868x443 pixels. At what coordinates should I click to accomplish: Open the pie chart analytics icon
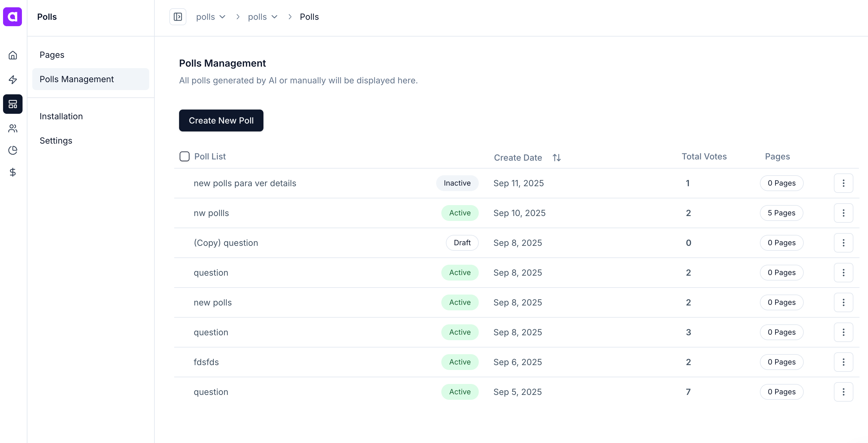pos(13,150)
